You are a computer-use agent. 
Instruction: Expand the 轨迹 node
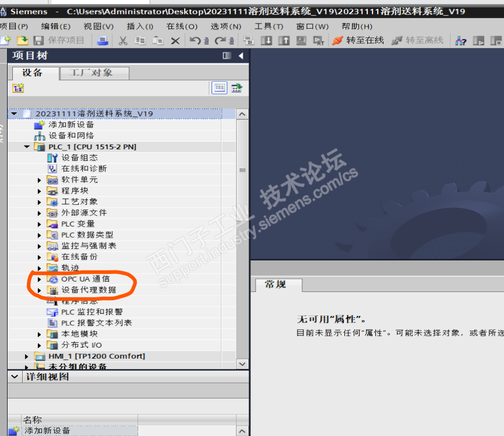40,268
